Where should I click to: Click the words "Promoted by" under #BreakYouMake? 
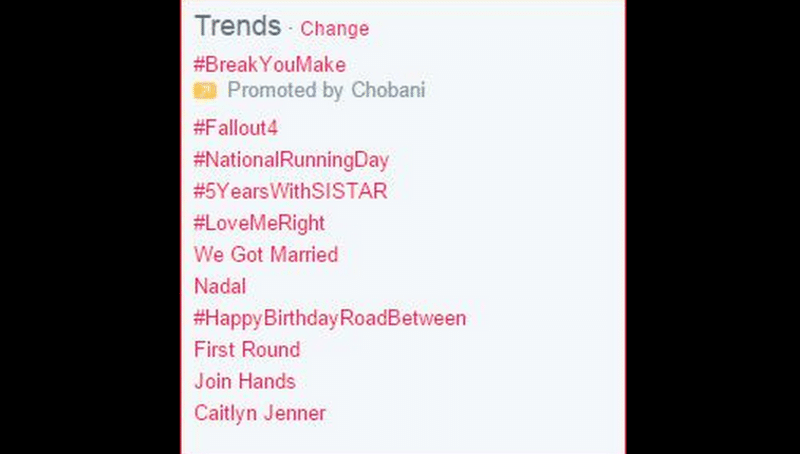(x=286, y=91)
